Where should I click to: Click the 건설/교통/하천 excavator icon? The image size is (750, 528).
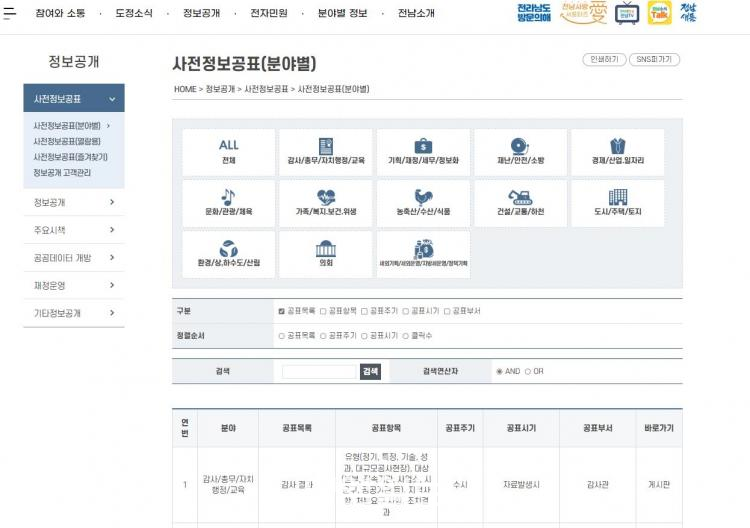(x=520, y=197)
